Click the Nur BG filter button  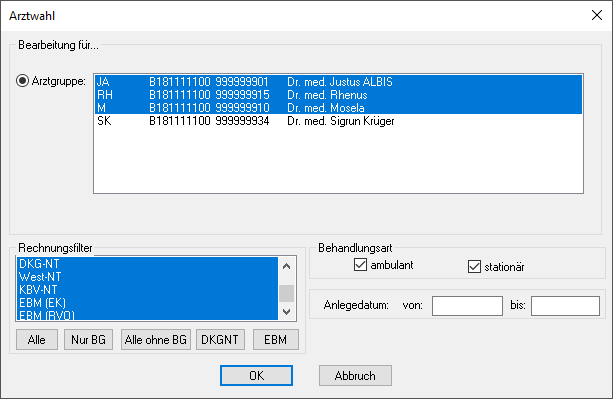(x=88, y=340)
